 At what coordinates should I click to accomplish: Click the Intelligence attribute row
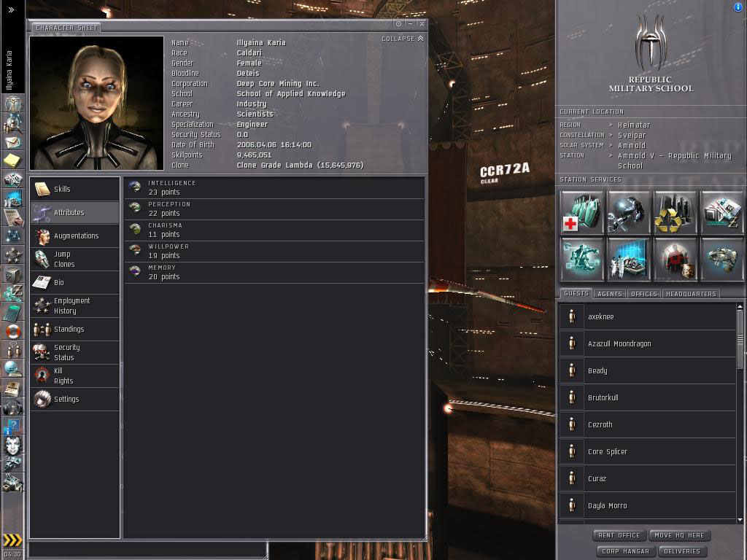(x=274, y=188)
